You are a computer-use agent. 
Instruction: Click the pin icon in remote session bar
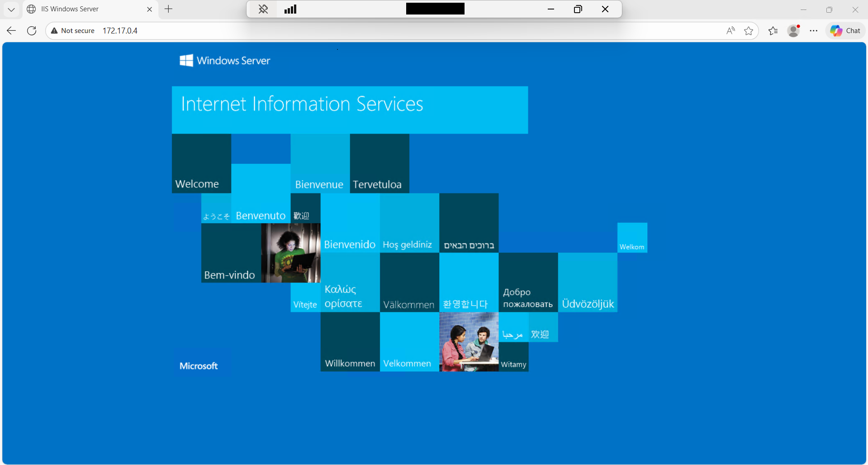[263, 9]
